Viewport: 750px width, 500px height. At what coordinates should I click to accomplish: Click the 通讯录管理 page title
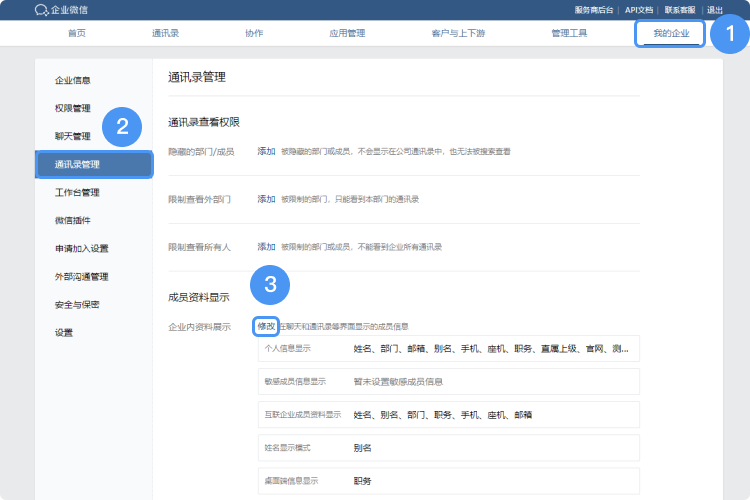click(x=197, y=77)
